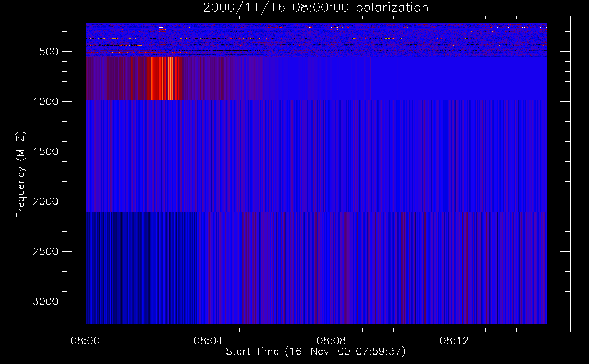
Task: Select the '1000' frequency axis label
Action: click(x=46, y=102)
